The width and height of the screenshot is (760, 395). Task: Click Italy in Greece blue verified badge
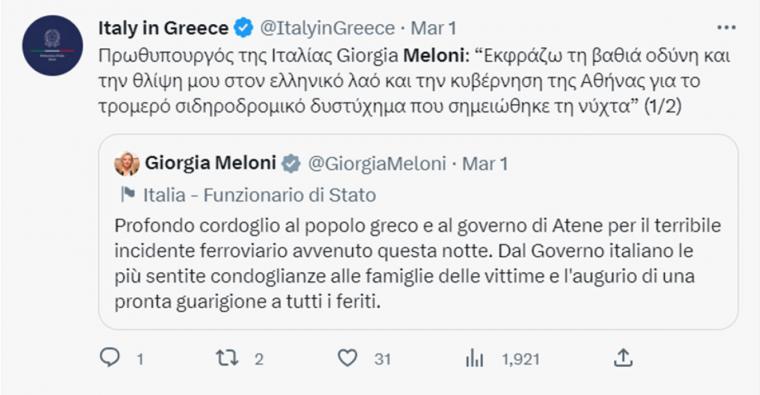pos(244,28)
